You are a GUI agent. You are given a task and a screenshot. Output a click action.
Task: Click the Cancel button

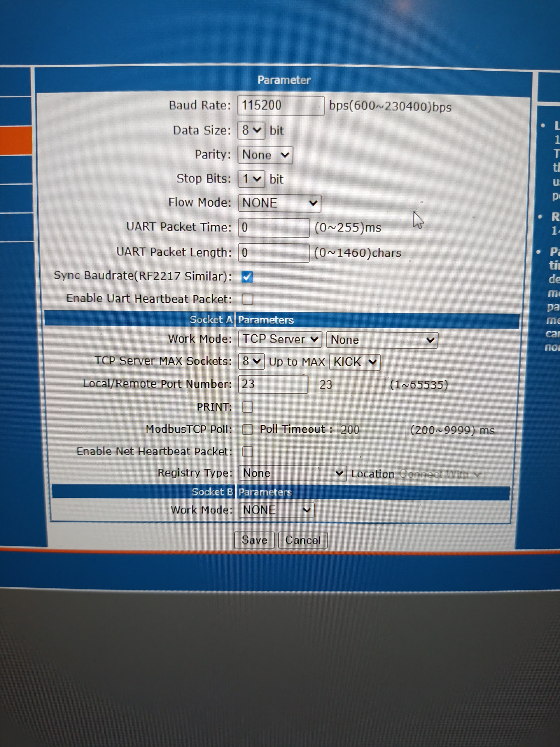coord(302,540)
